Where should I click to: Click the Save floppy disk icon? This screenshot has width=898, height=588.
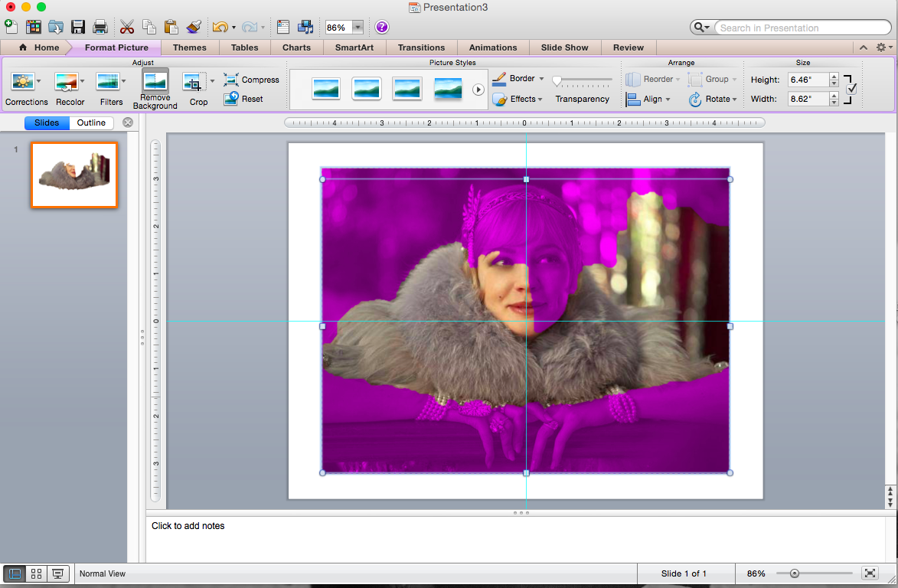(x=78, y=27)
